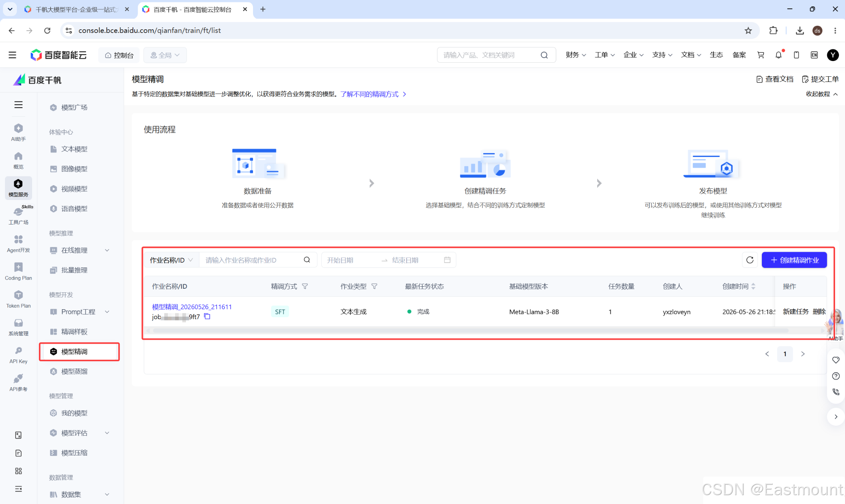Click 查看文档 link
Image resolution: width=845 pixels, height=504 pixels.
(775, 79)
